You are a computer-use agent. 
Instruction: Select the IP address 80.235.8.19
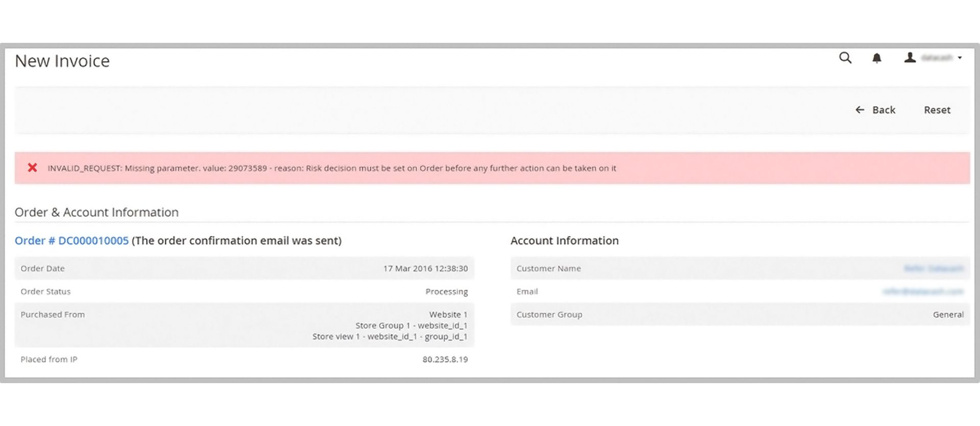(445, 359)
